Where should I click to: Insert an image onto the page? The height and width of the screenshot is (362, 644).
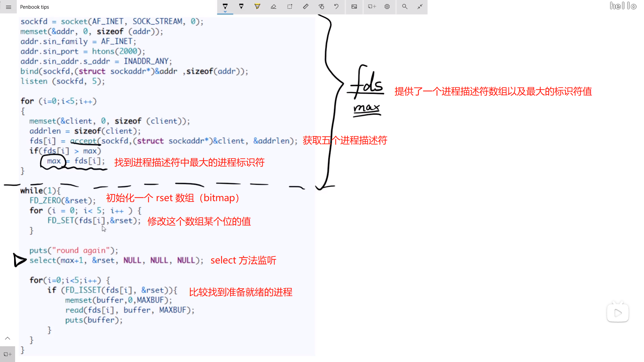pyautogui.click(x=354, y=6)
